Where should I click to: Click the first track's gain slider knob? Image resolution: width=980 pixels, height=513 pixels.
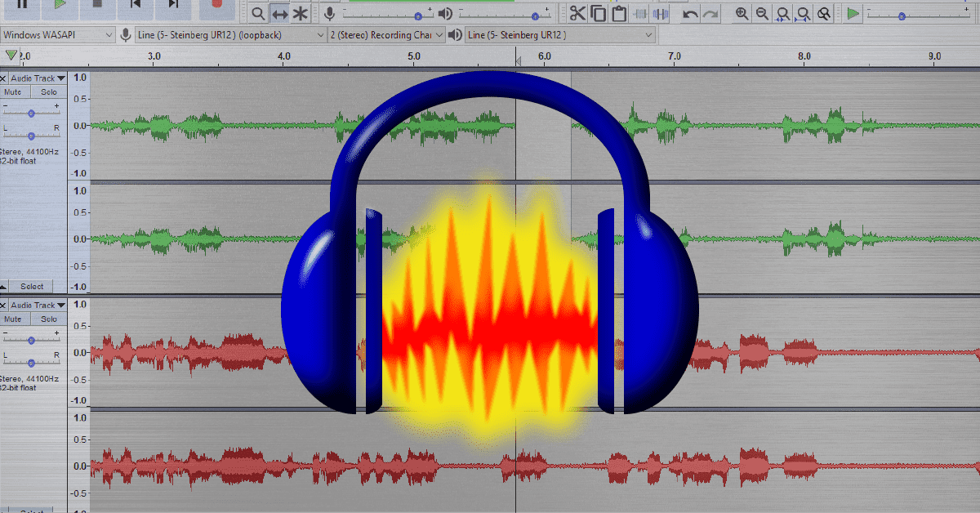coord(31,113)
